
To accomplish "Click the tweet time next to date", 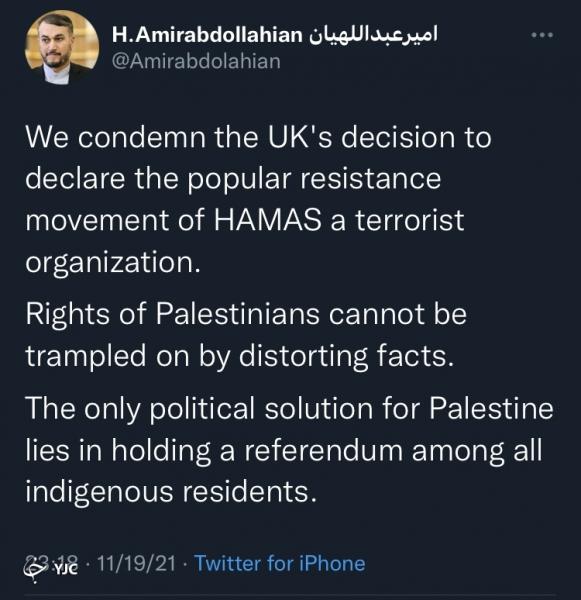I will (51, 563).
